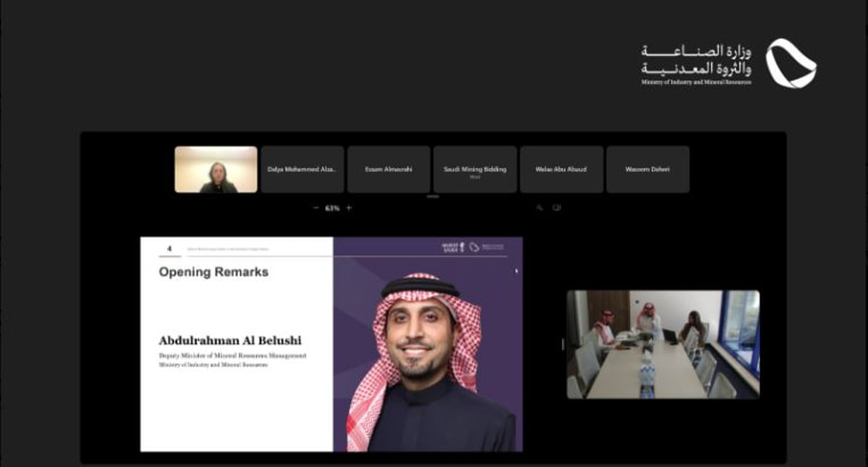
Task: Click the pop-out screen icon beside magnifier
Action: [556, 208]
